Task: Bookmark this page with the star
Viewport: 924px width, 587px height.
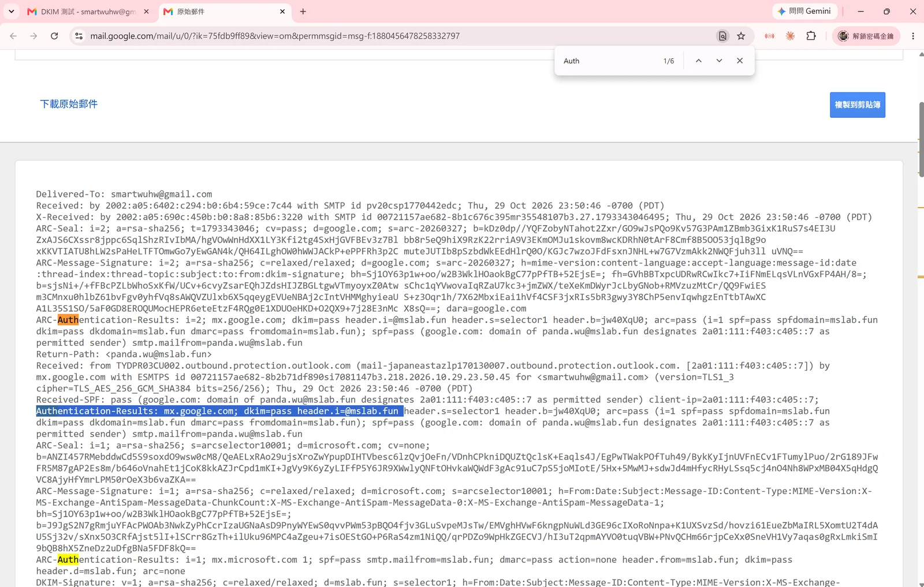Action: pos(741,36)
